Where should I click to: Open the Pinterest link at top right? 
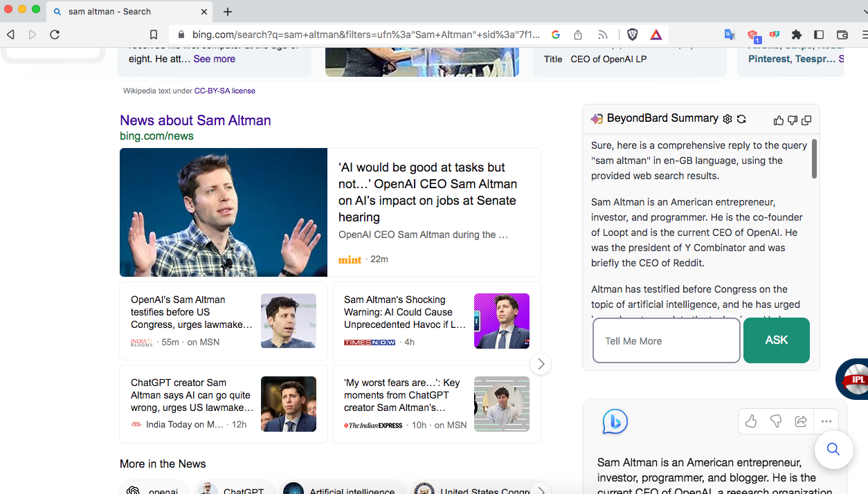769,59
